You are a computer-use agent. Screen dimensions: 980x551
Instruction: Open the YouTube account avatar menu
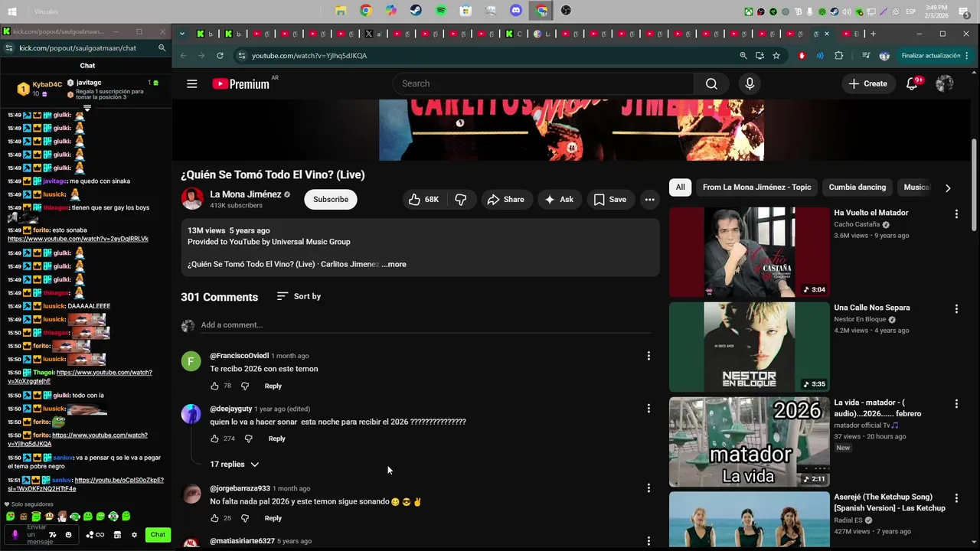point(945,84)
